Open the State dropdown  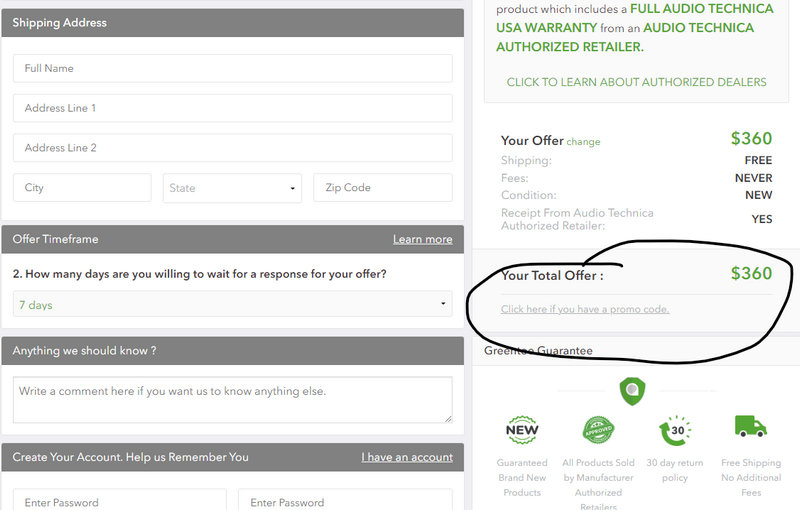pos(232,188)
